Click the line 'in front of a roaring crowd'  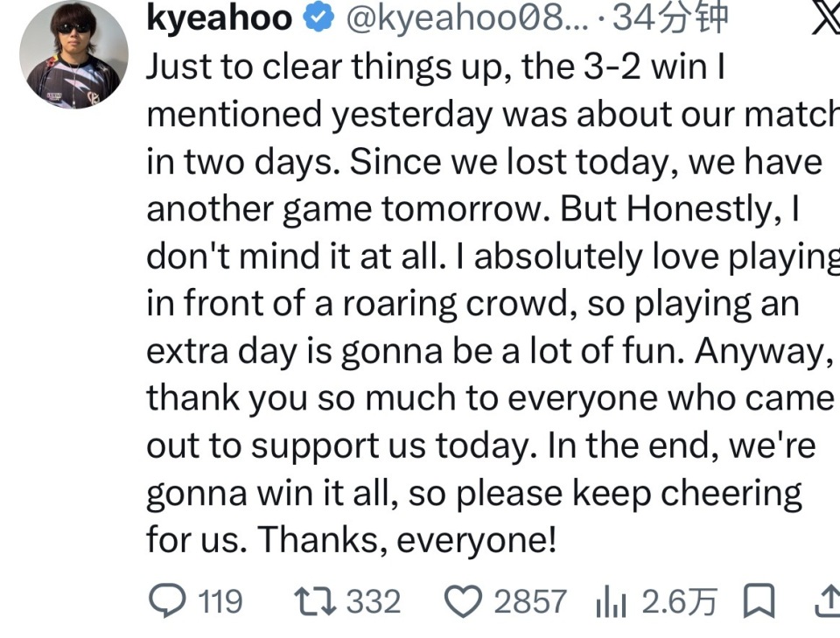[x=361, y=304]
